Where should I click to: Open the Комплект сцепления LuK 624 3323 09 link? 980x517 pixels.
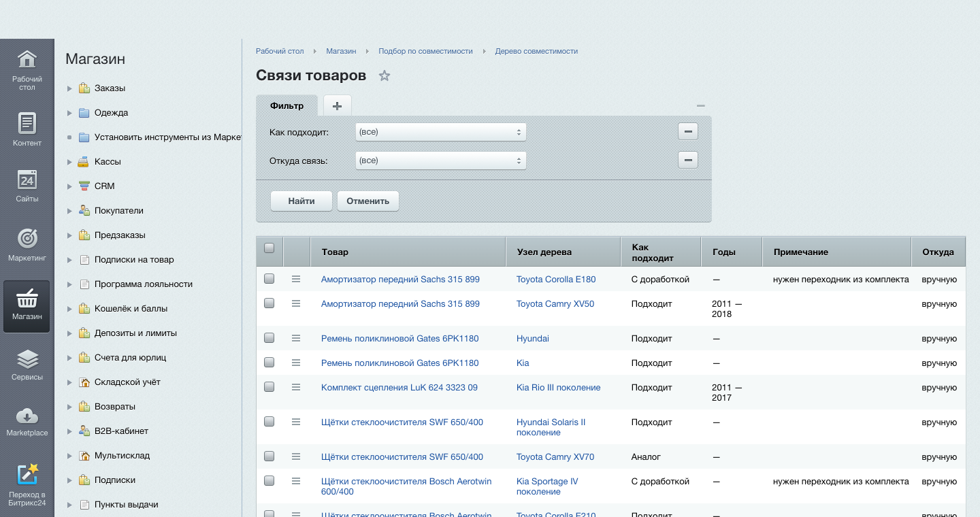399,388
